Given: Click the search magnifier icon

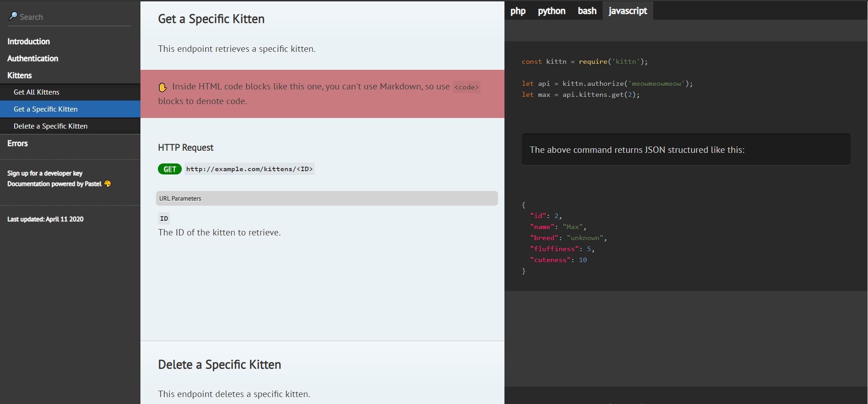Looking at the screenshot, I should (x=13, y=16).
